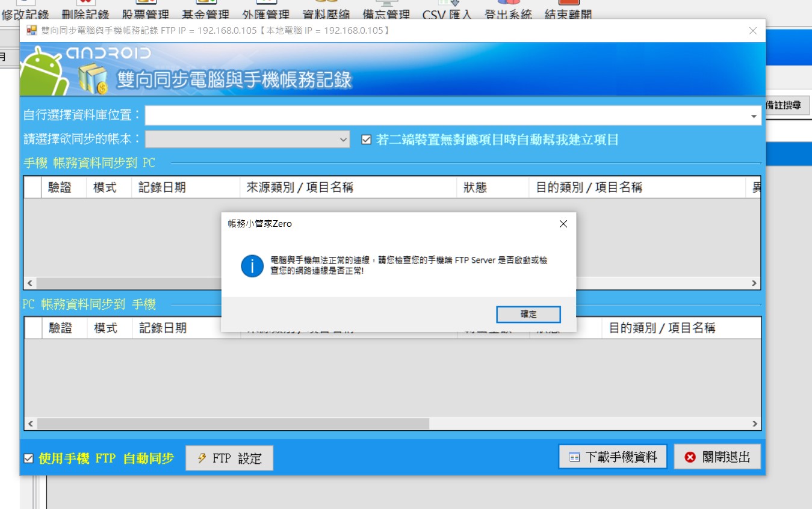
Task: Open the 自行選擇資料庫位置 dropdown
Action: [x=754, y=116]
